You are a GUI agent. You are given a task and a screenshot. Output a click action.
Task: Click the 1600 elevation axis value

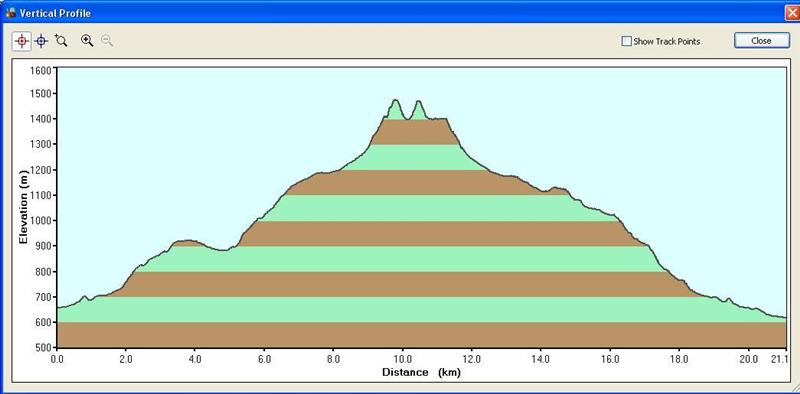(41, 69)
